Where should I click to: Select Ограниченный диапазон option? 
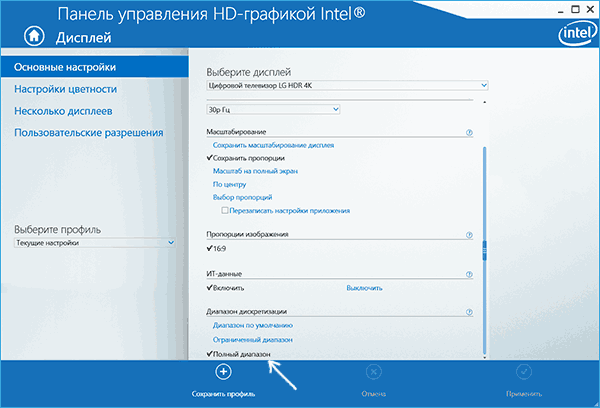(x=253, y=339)
